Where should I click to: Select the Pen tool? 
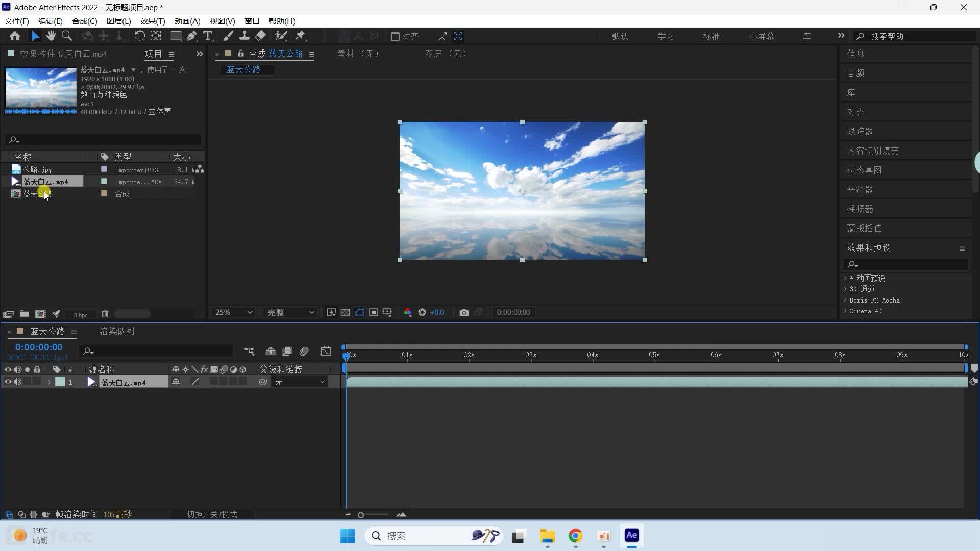pos(191,36)
